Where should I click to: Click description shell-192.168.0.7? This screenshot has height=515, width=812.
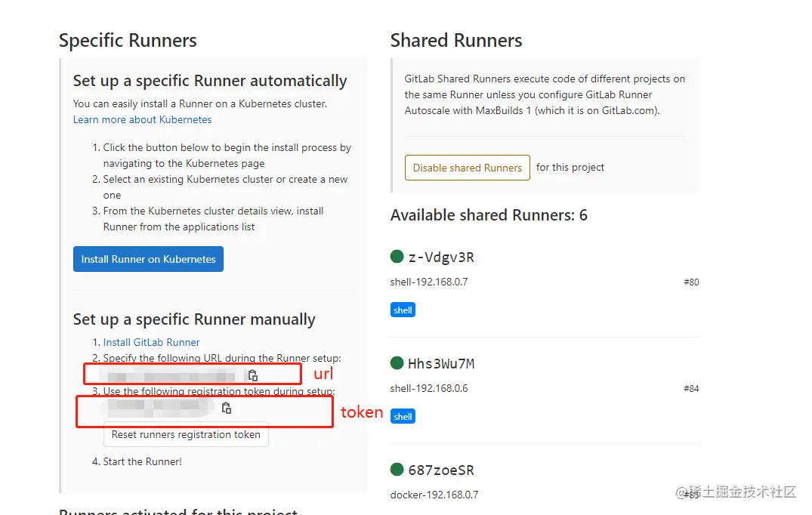pyautogui.click(x=429, y=282)
